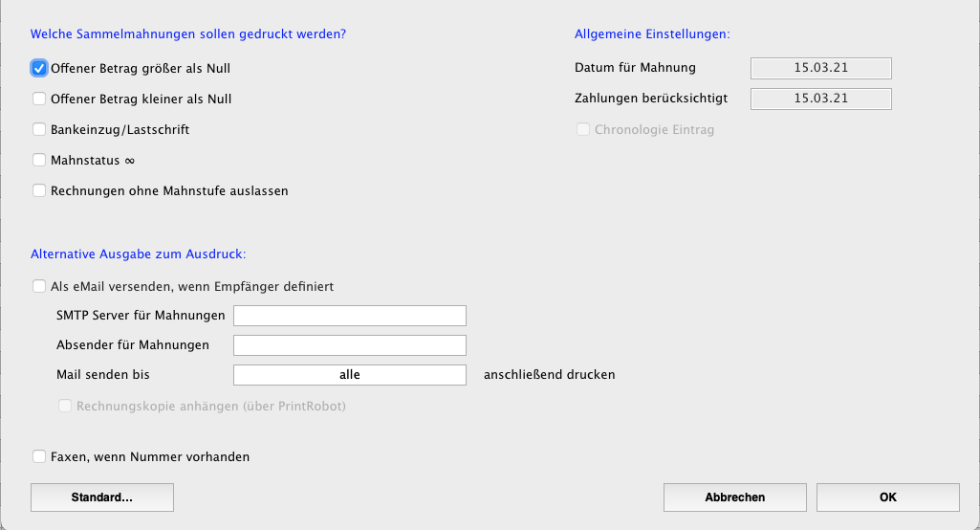Click the 'Rechnungskopie anhängen' checkbox
Image resolution: width=980 pixels, height=530 pixels.
pos(66,407)
